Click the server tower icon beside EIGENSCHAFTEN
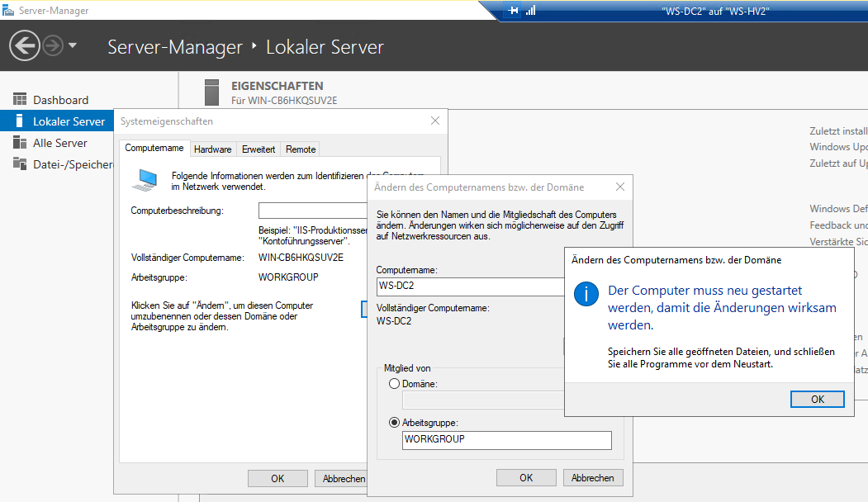The image size is (868, 502). click(x=211, y=92)
